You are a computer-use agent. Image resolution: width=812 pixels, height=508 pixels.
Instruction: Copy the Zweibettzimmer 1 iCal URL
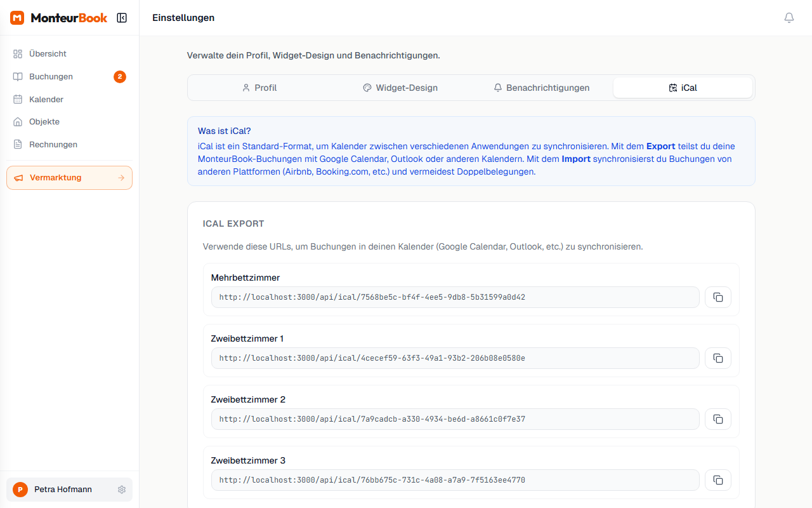[717, 358]
